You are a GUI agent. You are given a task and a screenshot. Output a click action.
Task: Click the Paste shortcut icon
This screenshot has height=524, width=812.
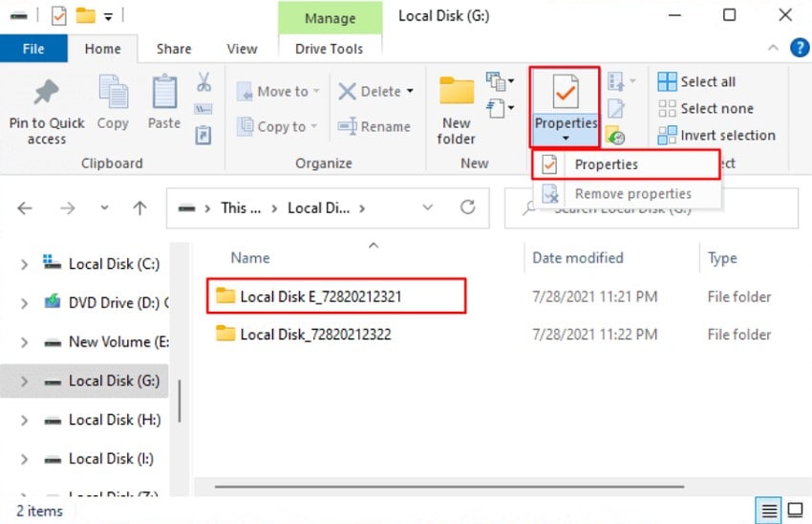pyautogui.click(x=203, y=135)
